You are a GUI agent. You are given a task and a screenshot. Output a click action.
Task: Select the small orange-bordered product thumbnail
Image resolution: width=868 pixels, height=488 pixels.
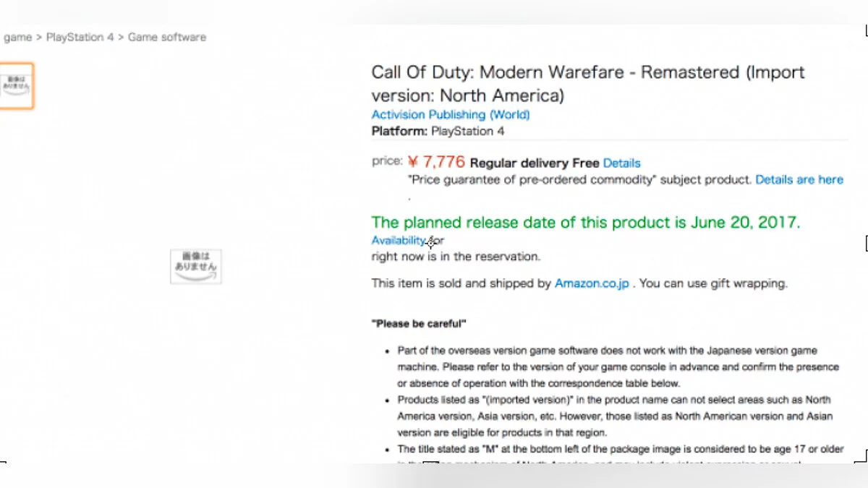[16, 86]
